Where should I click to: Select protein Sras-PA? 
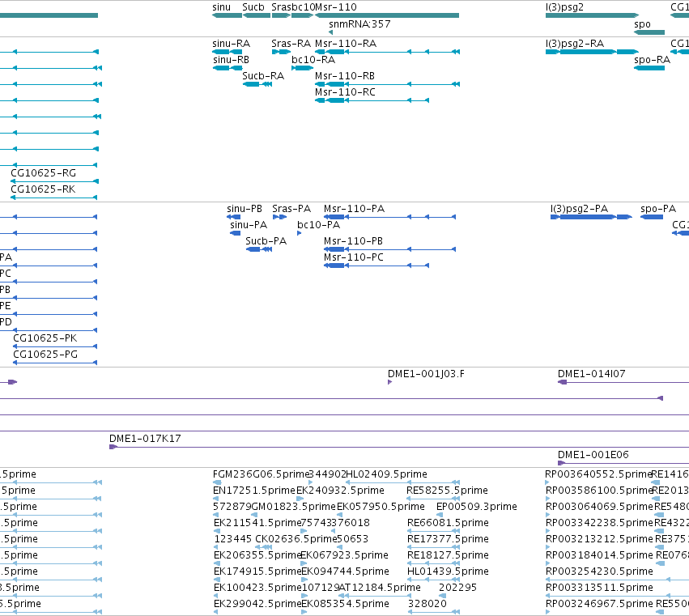pyautogui.click(x=291, y=209)
